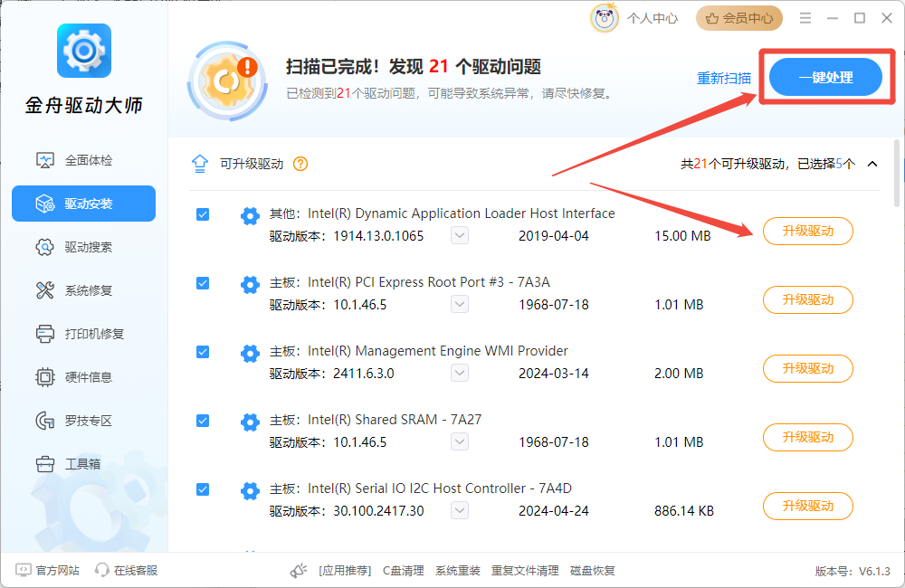Open 系统重装 in footer

458,571
